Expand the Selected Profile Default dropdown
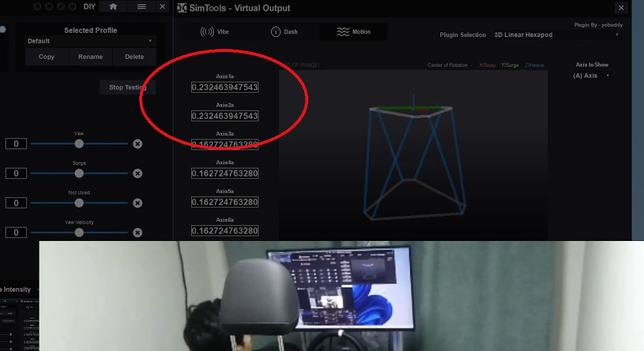 (90, 41)
